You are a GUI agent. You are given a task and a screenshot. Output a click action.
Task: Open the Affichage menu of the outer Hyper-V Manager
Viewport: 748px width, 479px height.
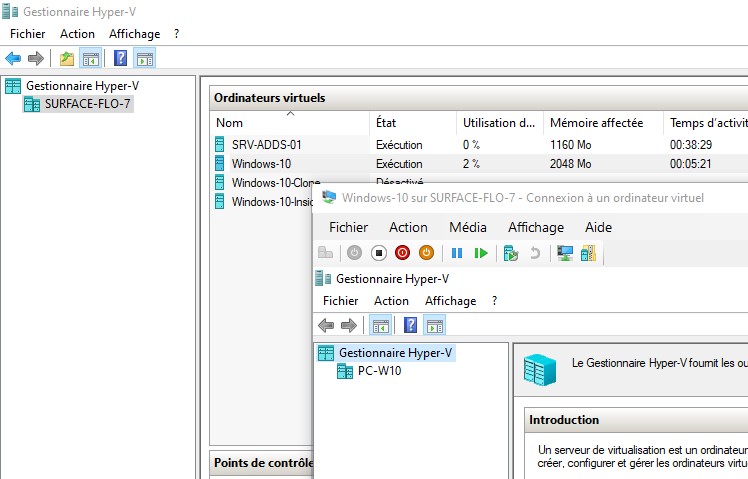tap(135, 34)
